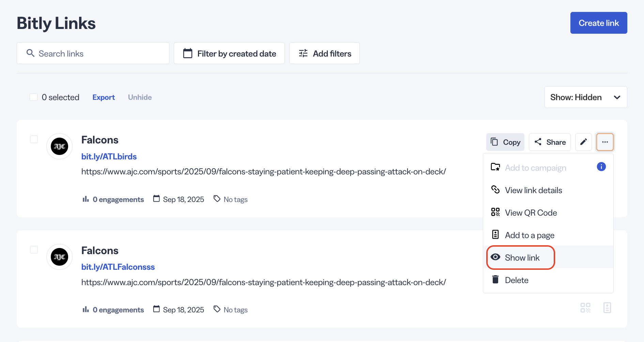Click the pencil edit icon for Falcons link
Screen dimensions: 644x342
[x=583, y=142]
